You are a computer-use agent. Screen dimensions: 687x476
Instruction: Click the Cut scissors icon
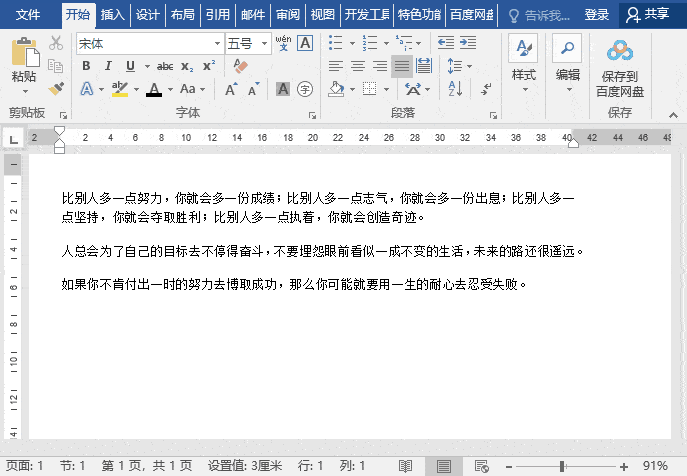(x=56, y=43)
